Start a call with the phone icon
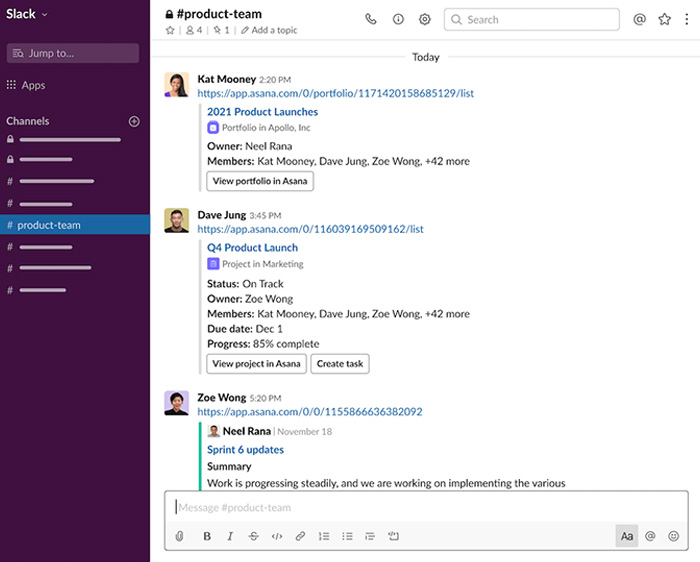This screenshot has height=562, width=700. (x=372, y=19)
